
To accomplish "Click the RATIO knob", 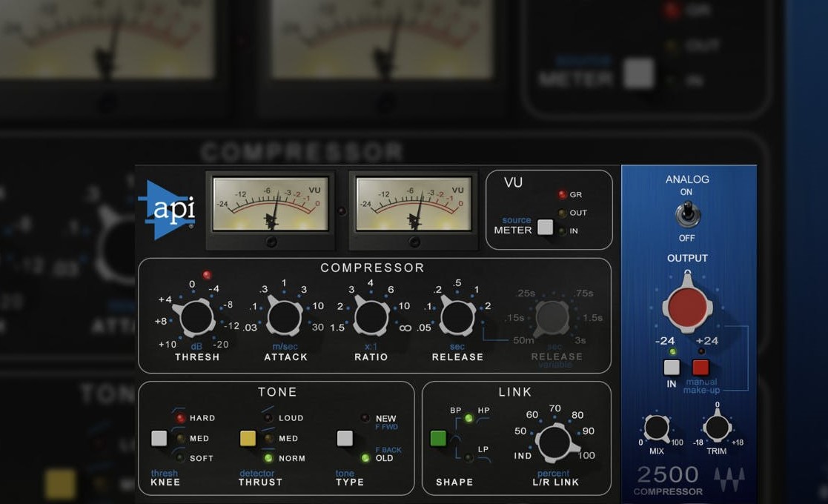I will coord(371,318).
